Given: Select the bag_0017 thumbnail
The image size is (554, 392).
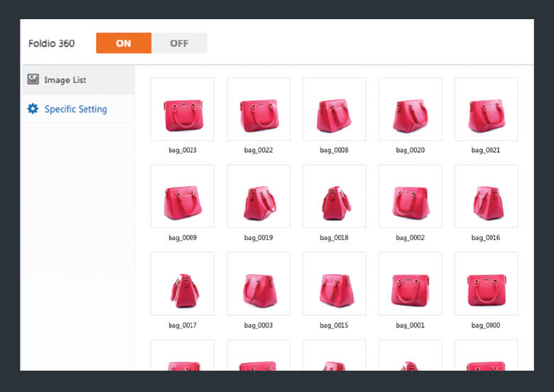Looking at the screenshot, I should [183, 283].
